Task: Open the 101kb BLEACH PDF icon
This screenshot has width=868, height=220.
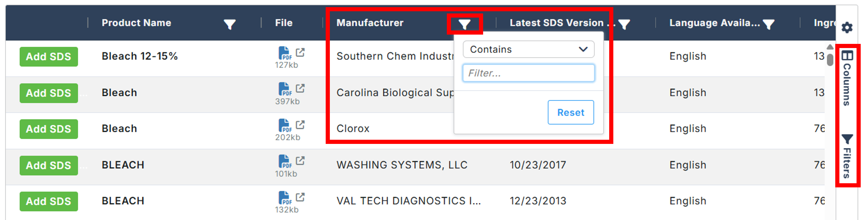Action: 284,161
